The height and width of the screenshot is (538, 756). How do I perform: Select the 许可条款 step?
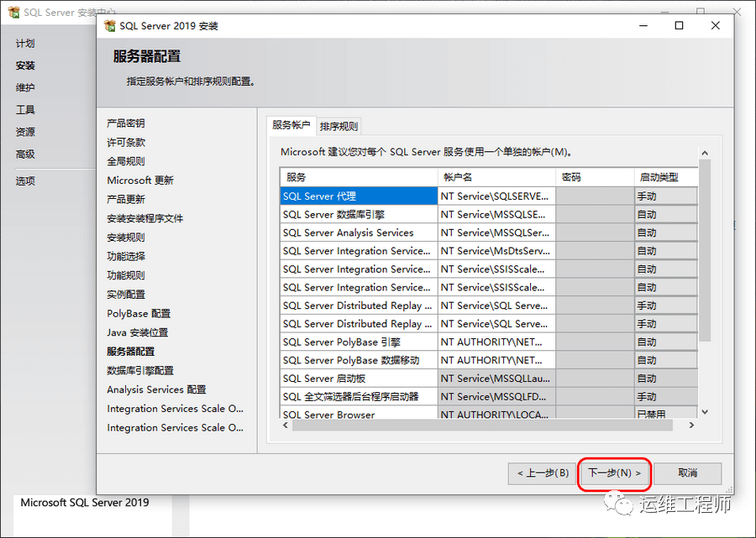[126, 142]
